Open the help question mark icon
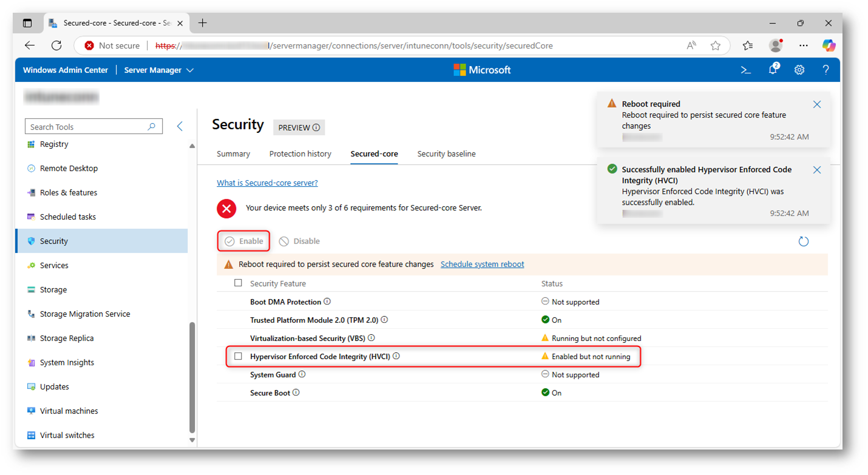Image resolution: width=868 pixels, height=475 pixels. click(x=826, y=70)
